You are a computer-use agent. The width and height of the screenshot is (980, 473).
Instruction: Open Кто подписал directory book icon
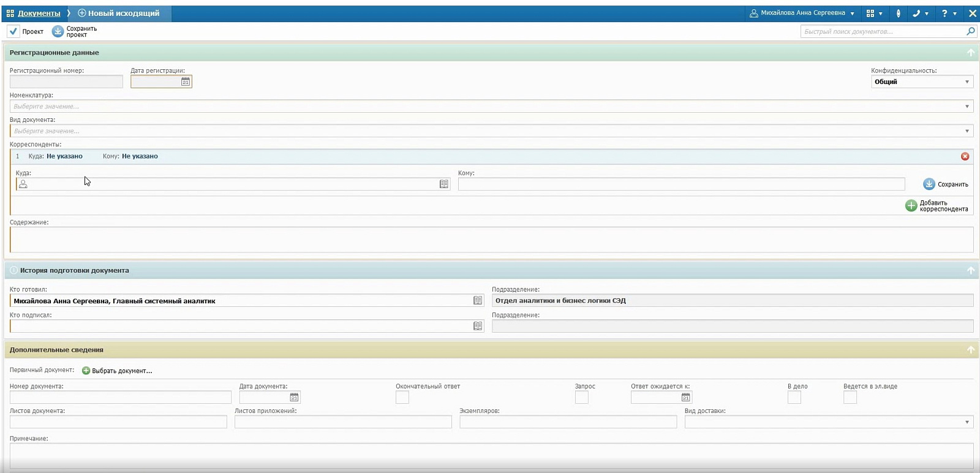tap(478, 326)
